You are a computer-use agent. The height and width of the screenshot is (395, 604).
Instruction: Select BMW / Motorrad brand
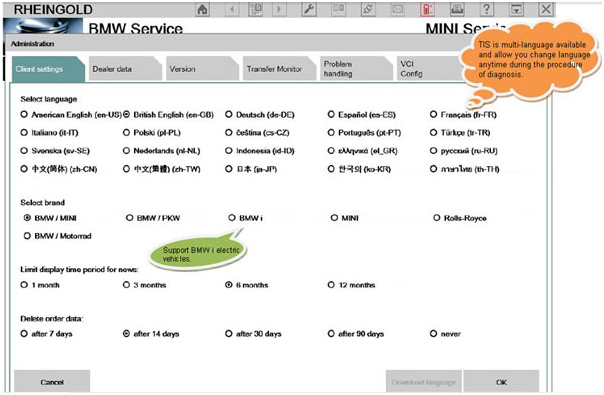27,236
